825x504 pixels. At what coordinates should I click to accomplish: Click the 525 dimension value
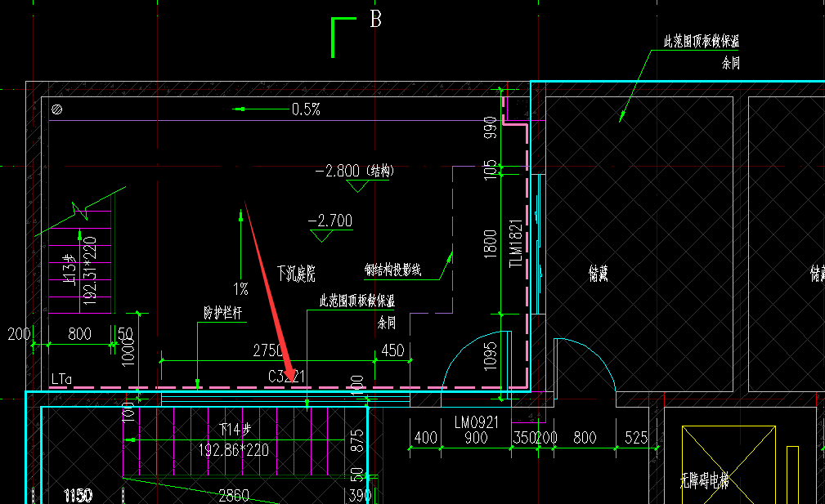tap(636, 438)
